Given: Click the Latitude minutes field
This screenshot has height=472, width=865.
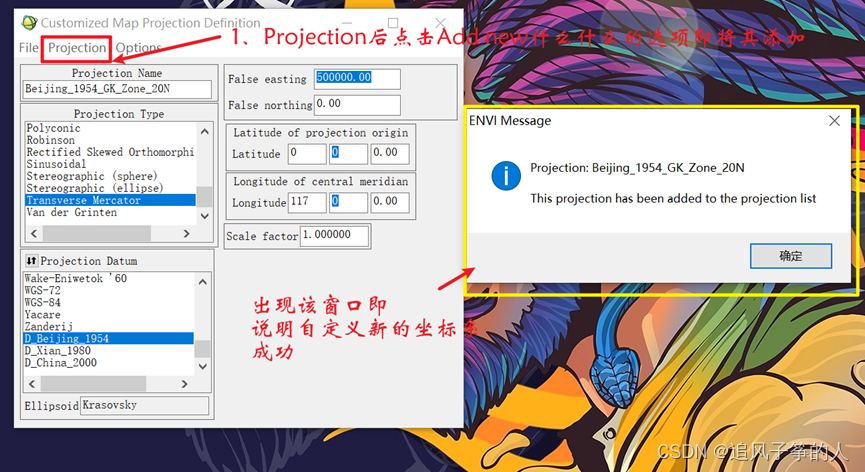Looking at the screenshot, I should (x=349, y=153).
